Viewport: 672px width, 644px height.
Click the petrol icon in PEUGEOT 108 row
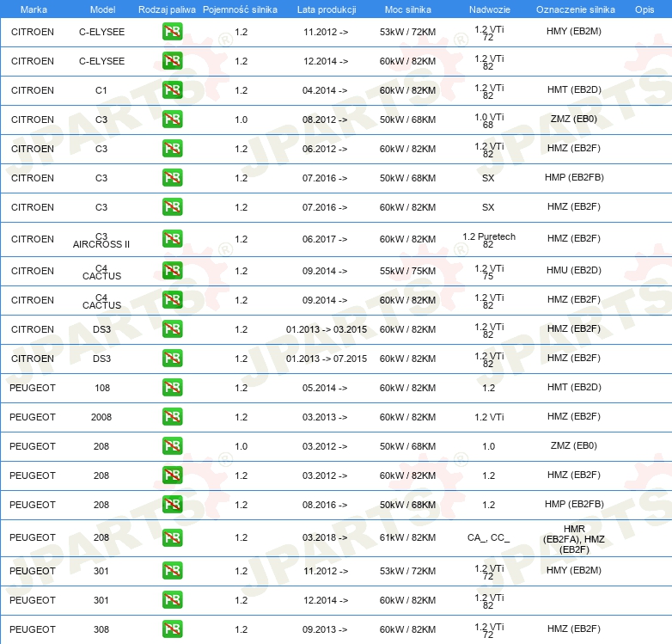click(x=172, y=388)
